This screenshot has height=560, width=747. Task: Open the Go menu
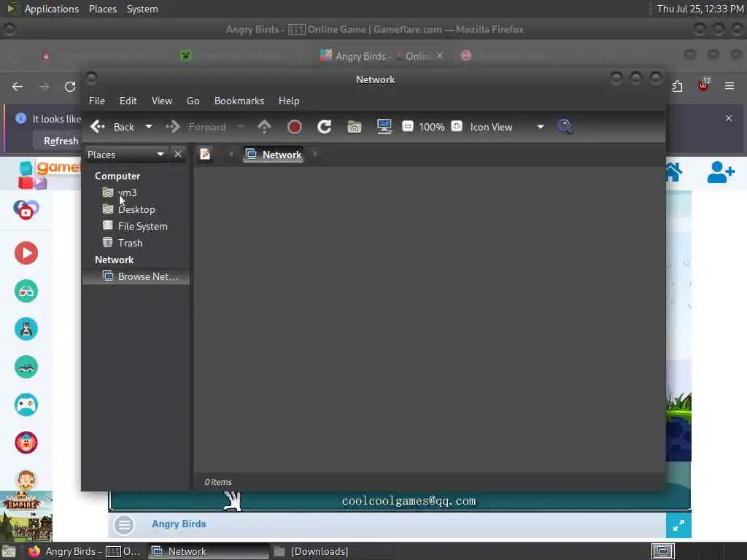(193, 101)
